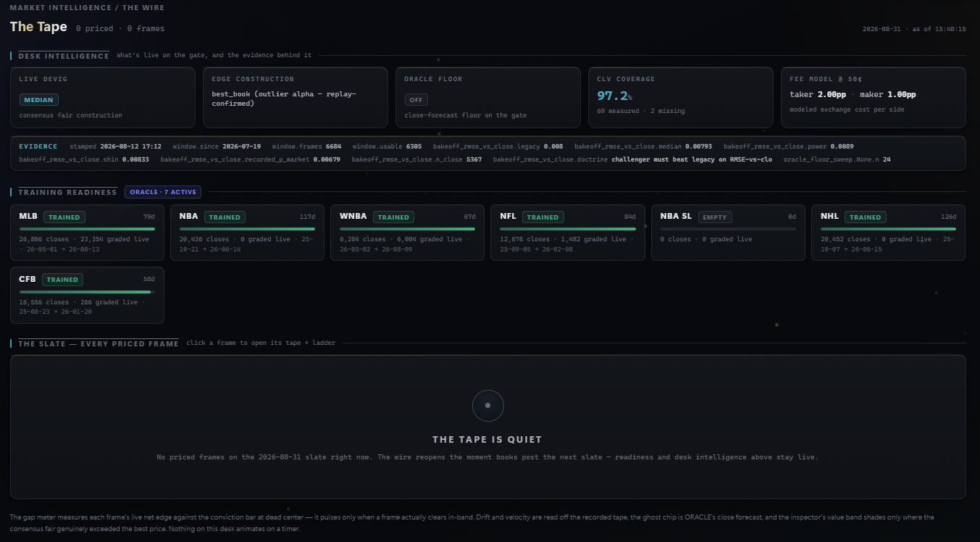Click the CFB readiness progress bar

click(87, 291)
